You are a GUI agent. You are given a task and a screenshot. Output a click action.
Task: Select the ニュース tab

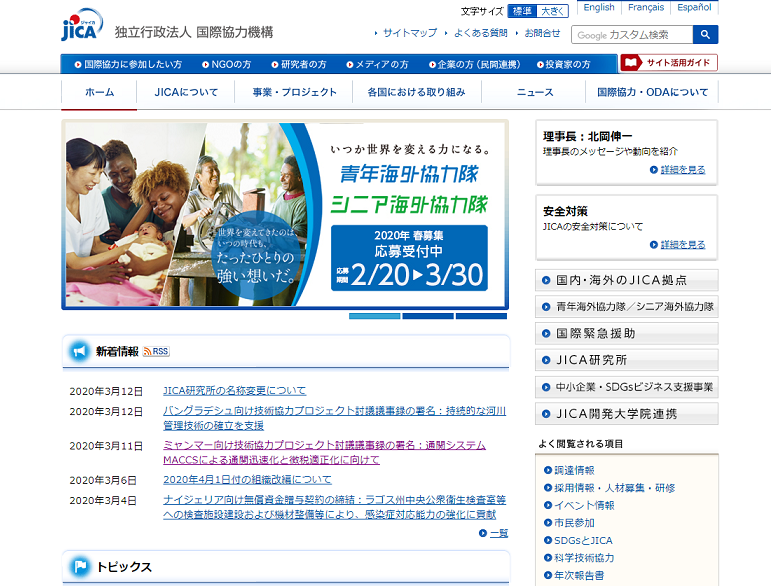point(535,92)
